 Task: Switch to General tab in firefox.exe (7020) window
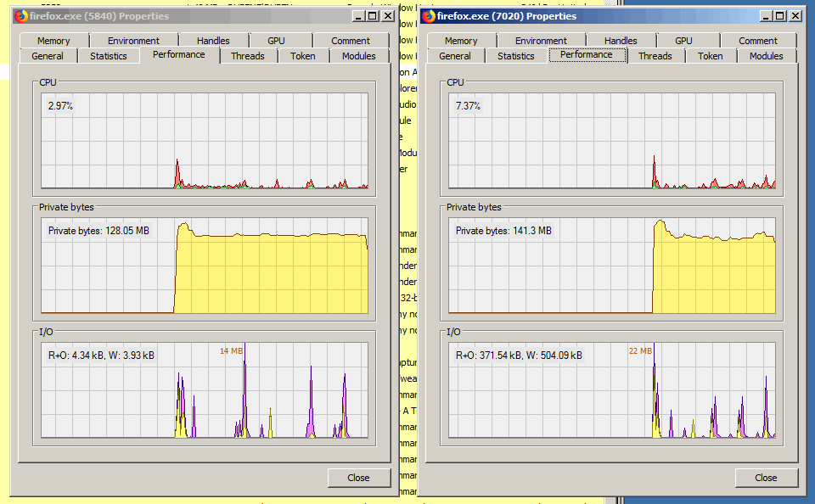pos(455,56)
